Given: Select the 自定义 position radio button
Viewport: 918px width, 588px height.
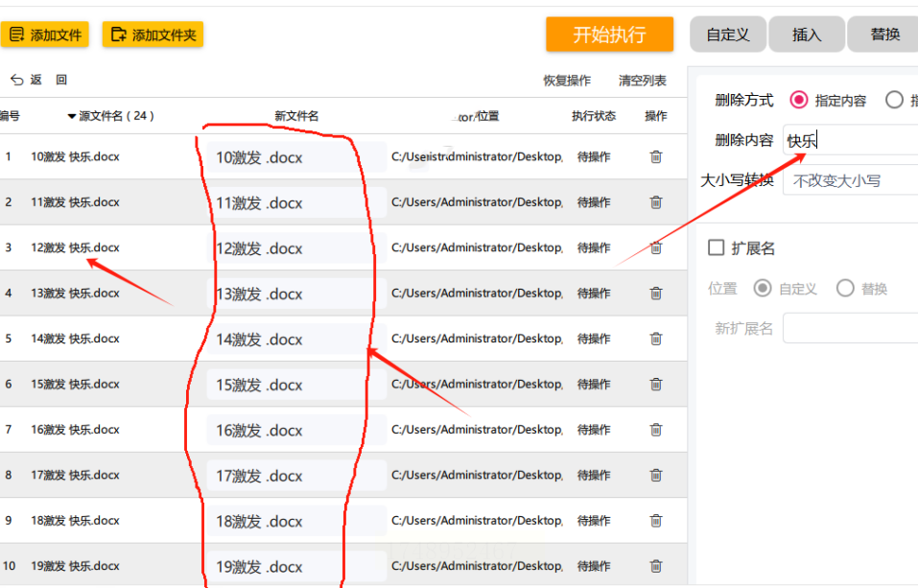Looking at the screenshot, I should coord(763,288).
